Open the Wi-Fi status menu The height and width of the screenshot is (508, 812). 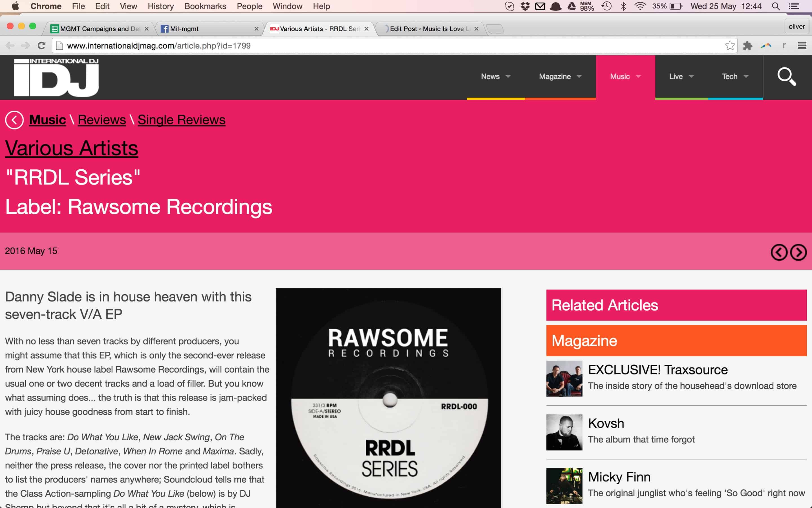point(640,6)
